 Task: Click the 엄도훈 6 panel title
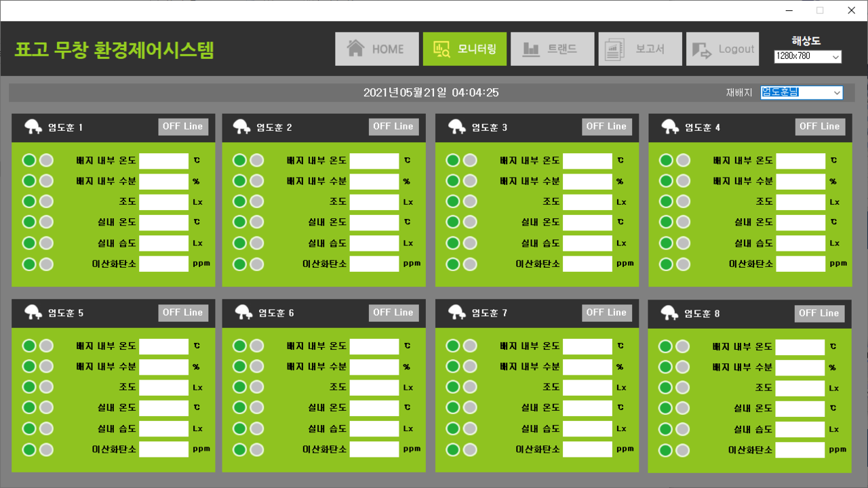point(276,313)
